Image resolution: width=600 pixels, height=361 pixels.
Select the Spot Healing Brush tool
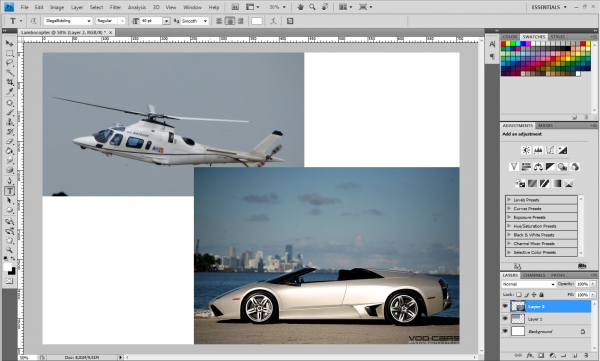click(x=9, y=103)
